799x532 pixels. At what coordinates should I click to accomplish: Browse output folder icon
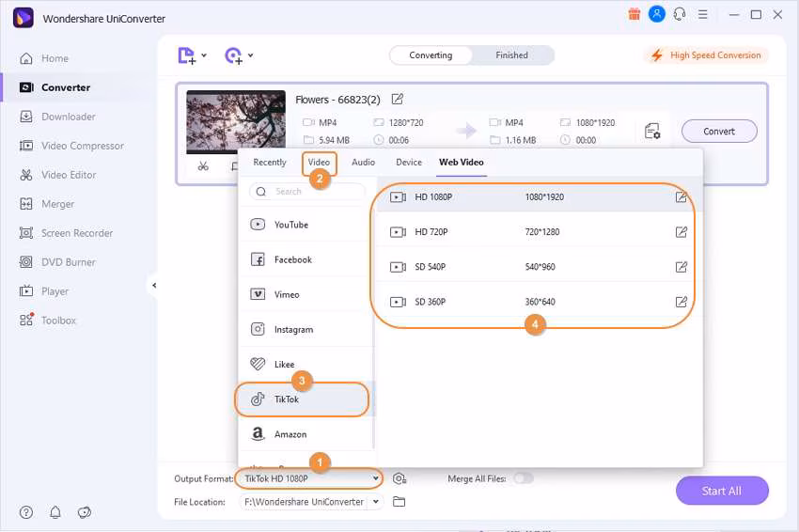[x=399, y=502]
